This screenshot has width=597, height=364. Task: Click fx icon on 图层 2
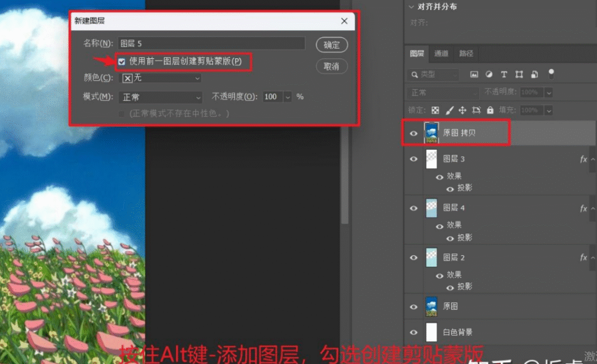[583, 257]
